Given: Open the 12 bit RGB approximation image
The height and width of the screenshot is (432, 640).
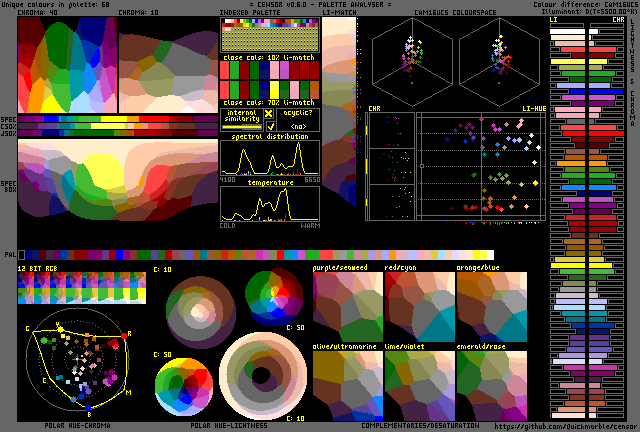Looking at the screenshot, I should (x=82, y=288).
